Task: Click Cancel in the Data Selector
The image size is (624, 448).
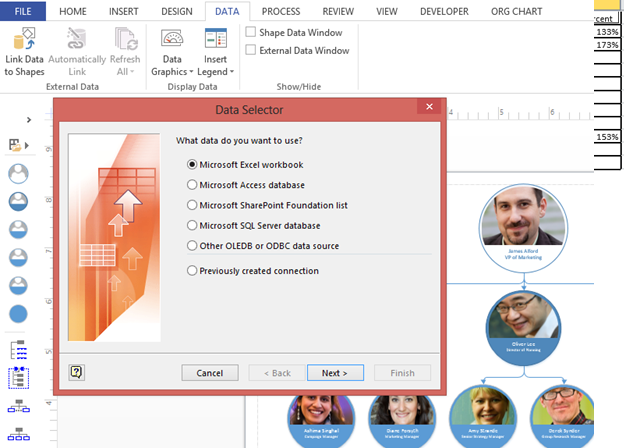Action: 210,373
